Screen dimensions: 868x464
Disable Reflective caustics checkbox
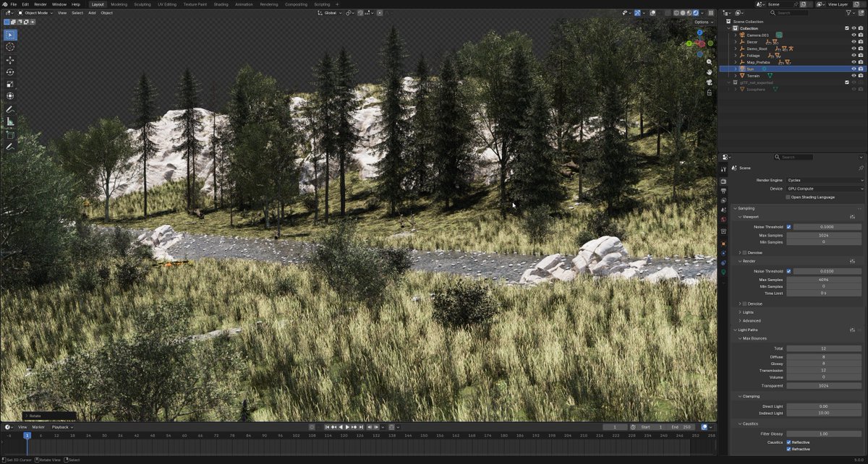[x=788, y=442]
